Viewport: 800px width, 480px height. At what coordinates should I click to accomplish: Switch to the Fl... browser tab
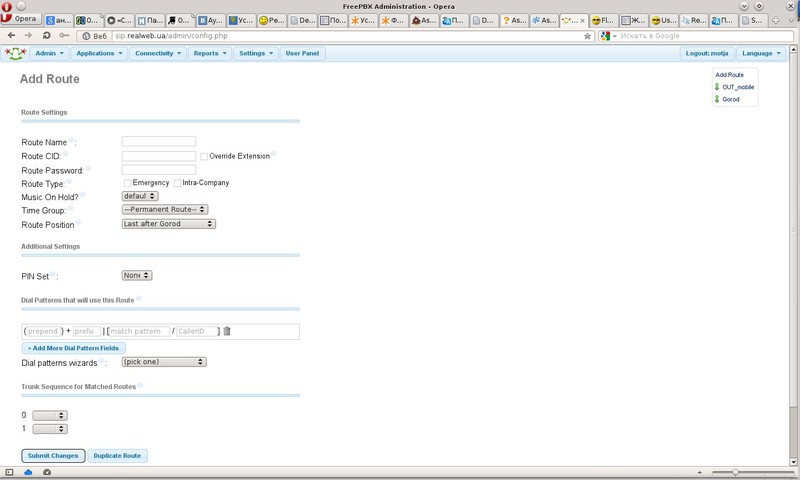coord(603,20)
